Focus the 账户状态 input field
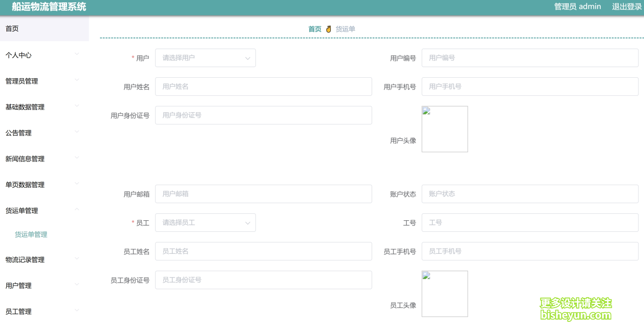 [x=530, y=194]
